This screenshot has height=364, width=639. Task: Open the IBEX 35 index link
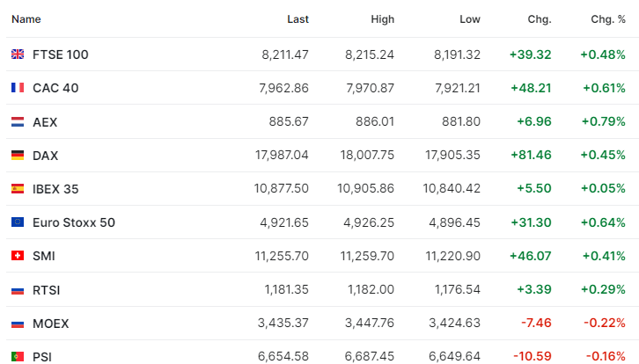pos(55,189)
